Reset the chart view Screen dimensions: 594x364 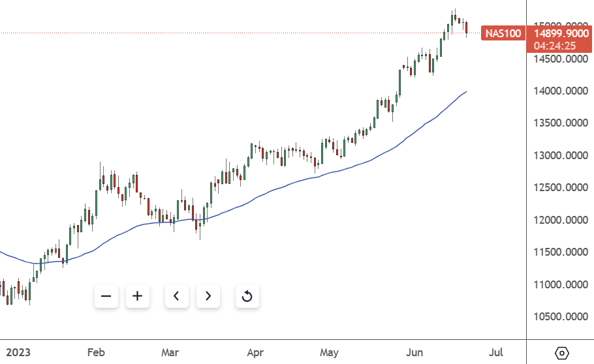247,297
